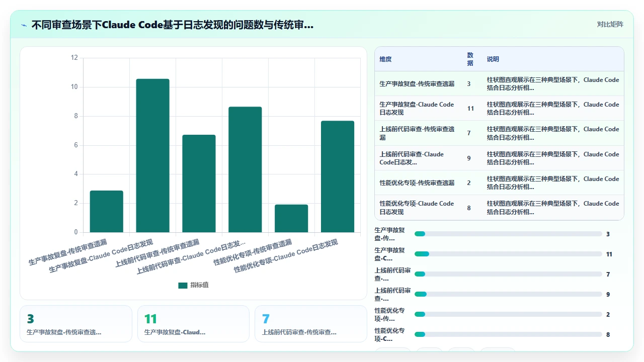This screenshot has height=362, width=644.
Task: Click the number 9 beside its progress bar
Action: click(x=608, y=295)
